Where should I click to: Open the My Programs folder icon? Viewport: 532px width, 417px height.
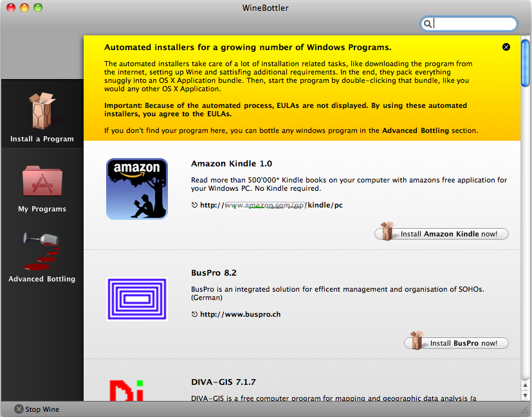[42, 181]
